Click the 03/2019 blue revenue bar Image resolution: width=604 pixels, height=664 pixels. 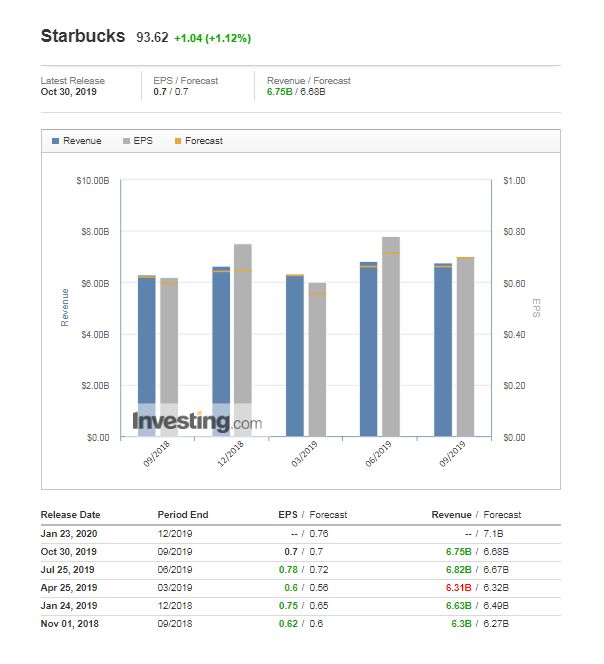click(295, 355)
